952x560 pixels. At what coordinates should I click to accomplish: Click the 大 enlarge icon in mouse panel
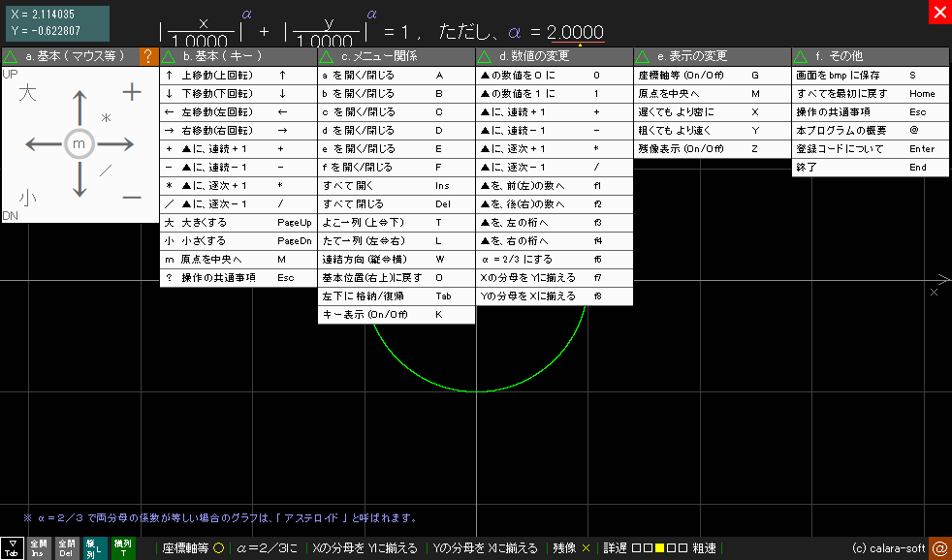point(27,93)
